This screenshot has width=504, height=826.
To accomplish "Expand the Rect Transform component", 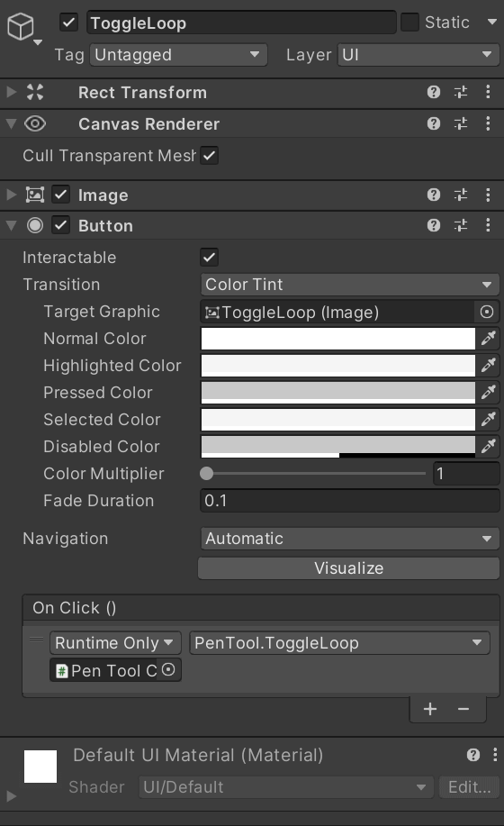I will coord(11,92).
